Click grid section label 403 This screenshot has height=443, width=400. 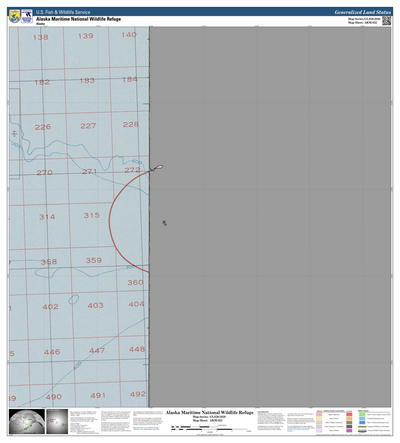[95, 305]
